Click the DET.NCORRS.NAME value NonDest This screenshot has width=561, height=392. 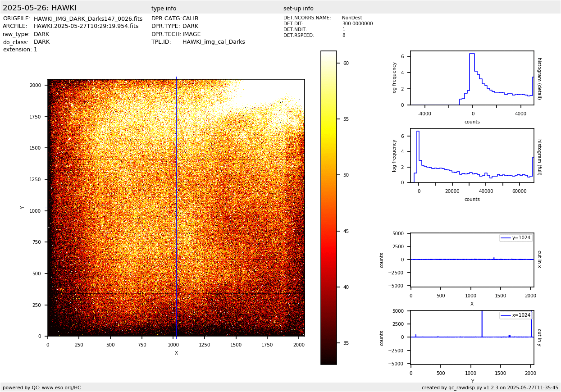[x=352, y=18]
